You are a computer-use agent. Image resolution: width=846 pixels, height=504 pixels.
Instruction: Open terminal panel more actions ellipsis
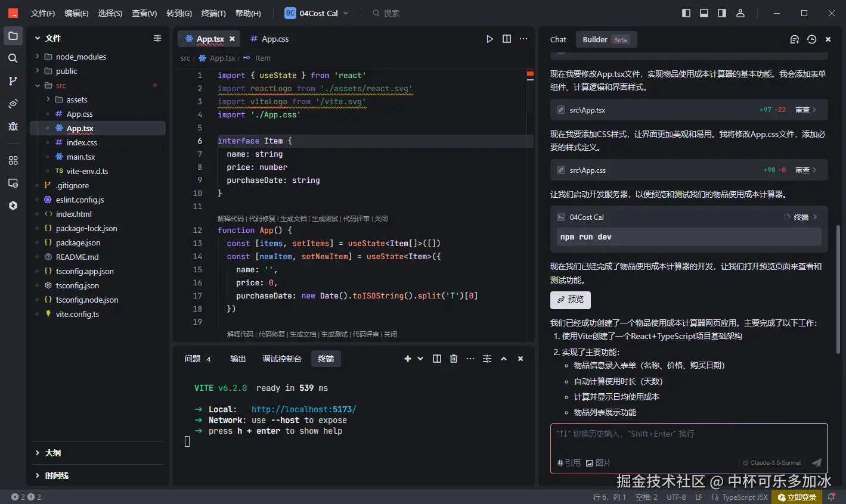coord(470,359)
